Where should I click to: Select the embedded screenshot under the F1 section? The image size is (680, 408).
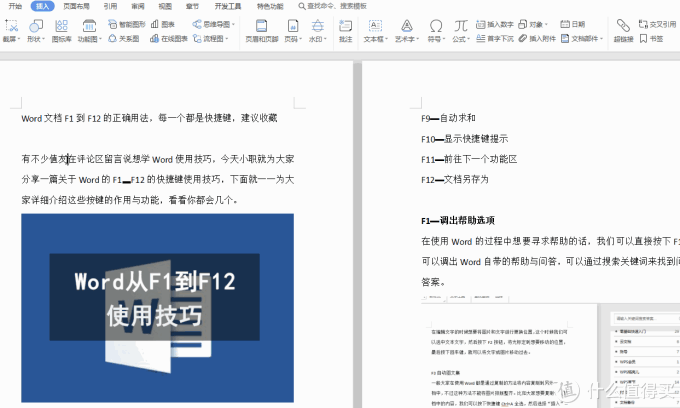coord(550,353)
